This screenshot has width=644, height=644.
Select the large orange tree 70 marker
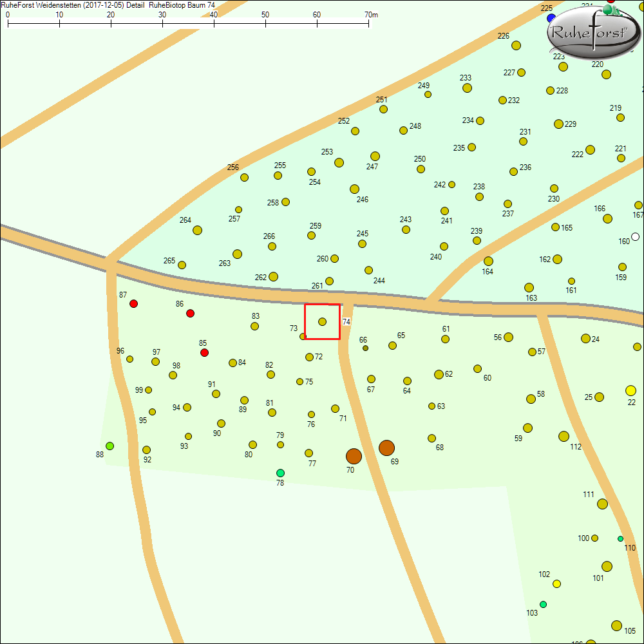(x=354, y=457)
